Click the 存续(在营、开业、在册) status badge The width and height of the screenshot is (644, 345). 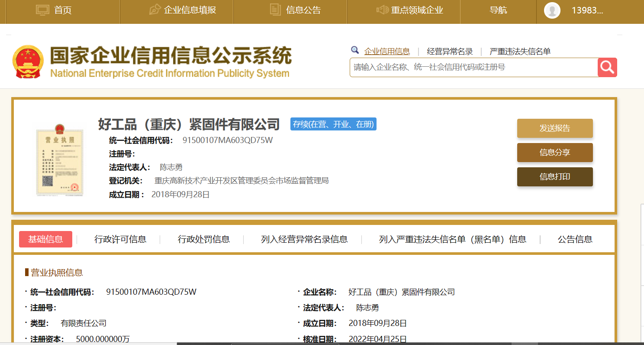pos(333,124)
